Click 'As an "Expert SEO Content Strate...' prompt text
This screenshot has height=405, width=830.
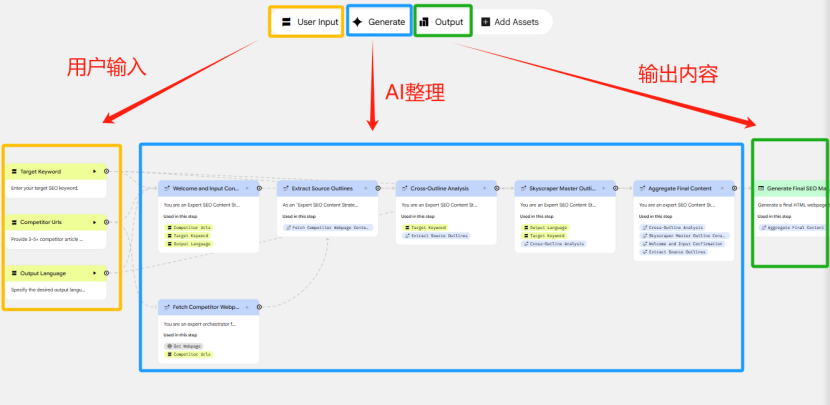point(319,205)
